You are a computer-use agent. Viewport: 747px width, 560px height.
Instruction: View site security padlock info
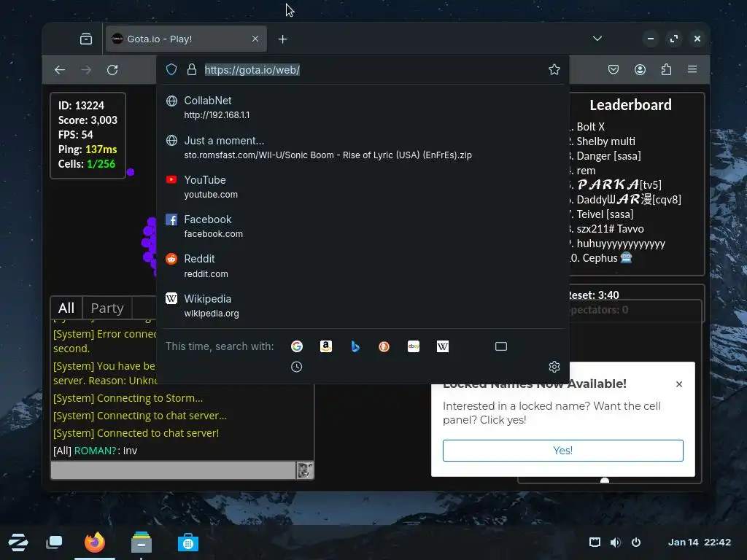[192, 69]
